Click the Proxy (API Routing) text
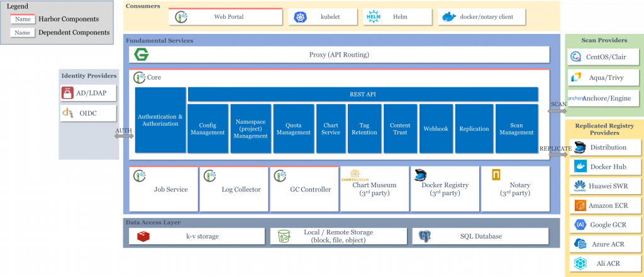Screen dimensions: 644x277 (x=339, y=55)
